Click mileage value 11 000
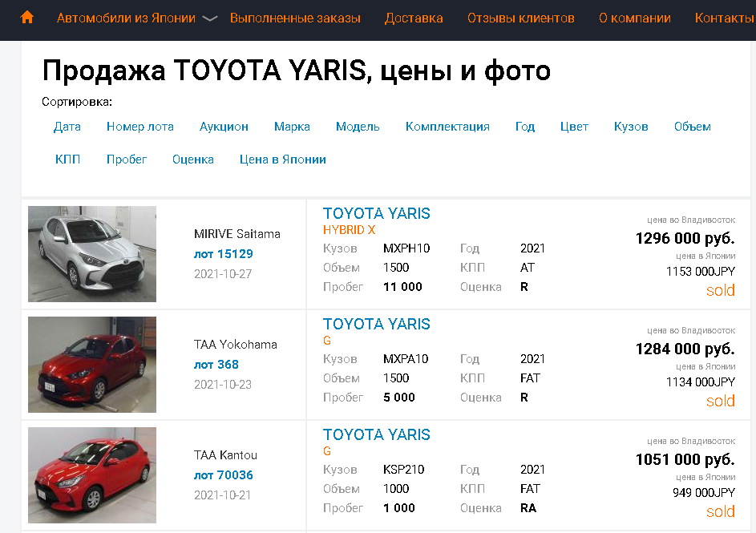756x533 pixels. coord(402,287)
